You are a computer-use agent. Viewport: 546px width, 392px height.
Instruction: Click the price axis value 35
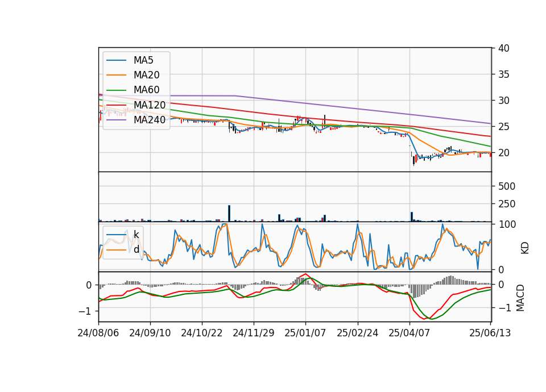click(503, 74)
